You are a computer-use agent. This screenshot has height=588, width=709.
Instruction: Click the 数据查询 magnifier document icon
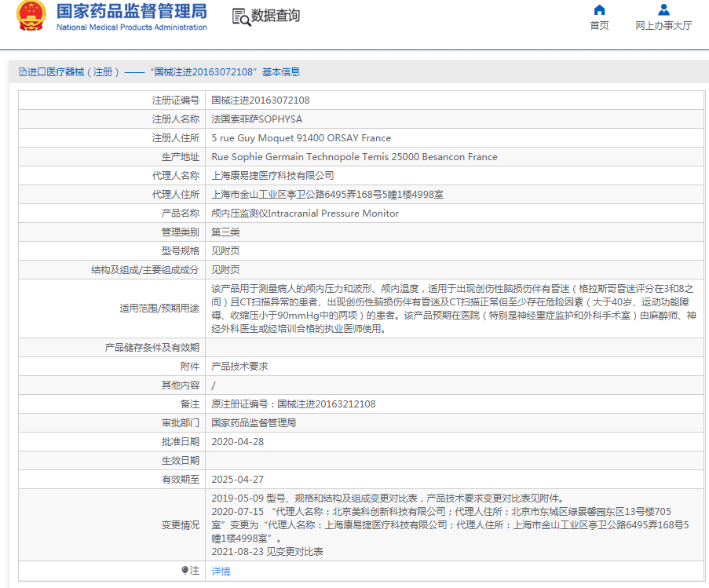click(240, 16)
